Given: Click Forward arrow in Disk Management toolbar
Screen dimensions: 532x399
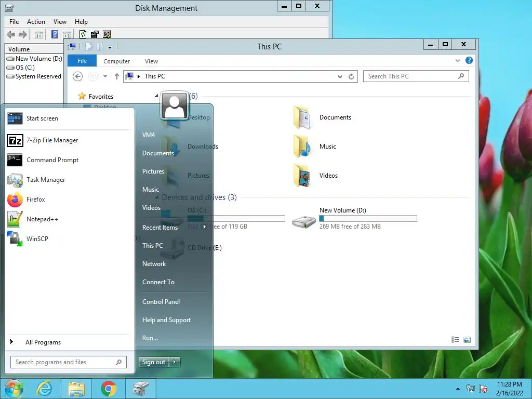Looking at the screenshot, I should tap(23, 34).
